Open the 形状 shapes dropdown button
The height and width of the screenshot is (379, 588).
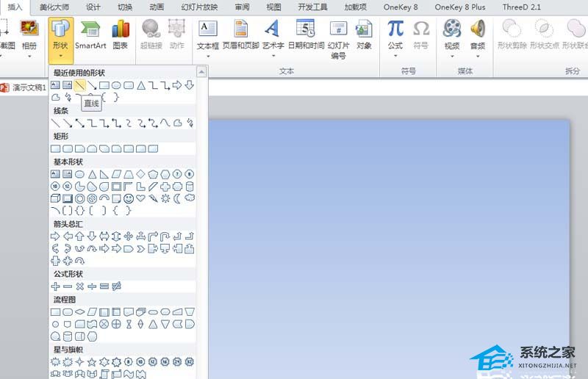[60, 40]
